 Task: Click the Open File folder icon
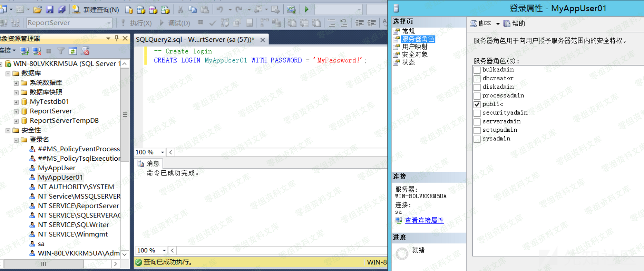point(38,9)
